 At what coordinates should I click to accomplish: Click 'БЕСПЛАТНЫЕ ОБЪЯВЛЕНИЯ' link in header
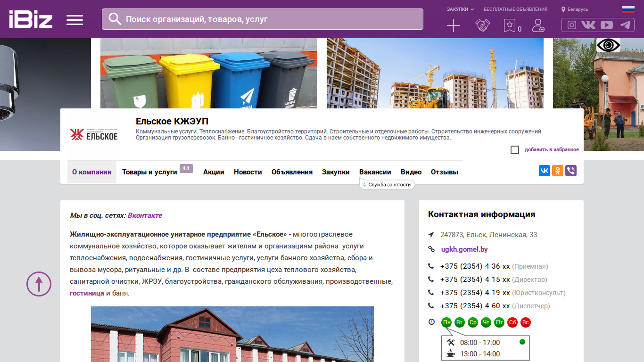pyautogui.click(x=515, y=9)
